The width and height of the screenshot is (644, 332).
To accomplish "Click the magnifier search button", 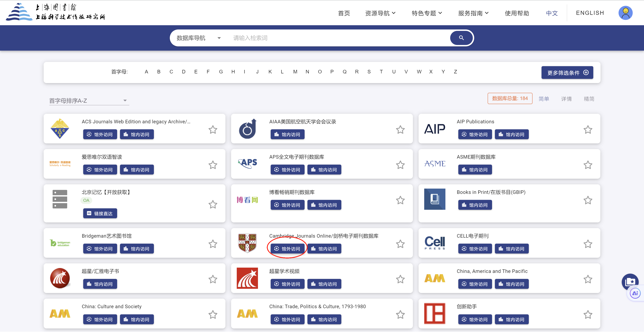I will click(461, 38).
